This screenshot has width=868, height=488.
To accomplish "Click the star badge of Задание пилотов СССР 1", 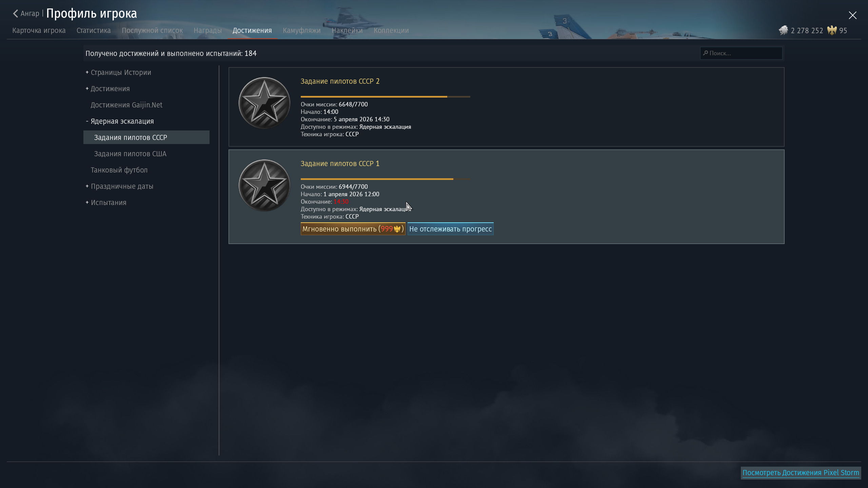I will pyautogui.click(x=264, y=185).
